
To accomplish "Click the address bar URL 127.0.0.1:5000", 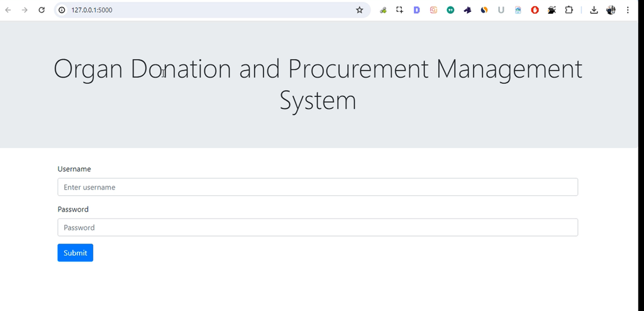I will [92, 10].
